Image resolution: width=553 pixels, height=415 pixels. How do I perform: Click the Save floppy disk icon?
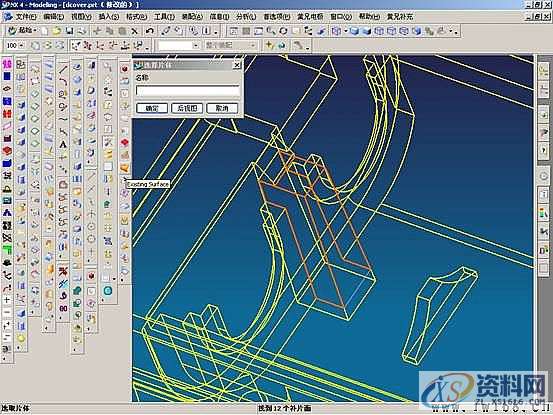pos(69,31)
